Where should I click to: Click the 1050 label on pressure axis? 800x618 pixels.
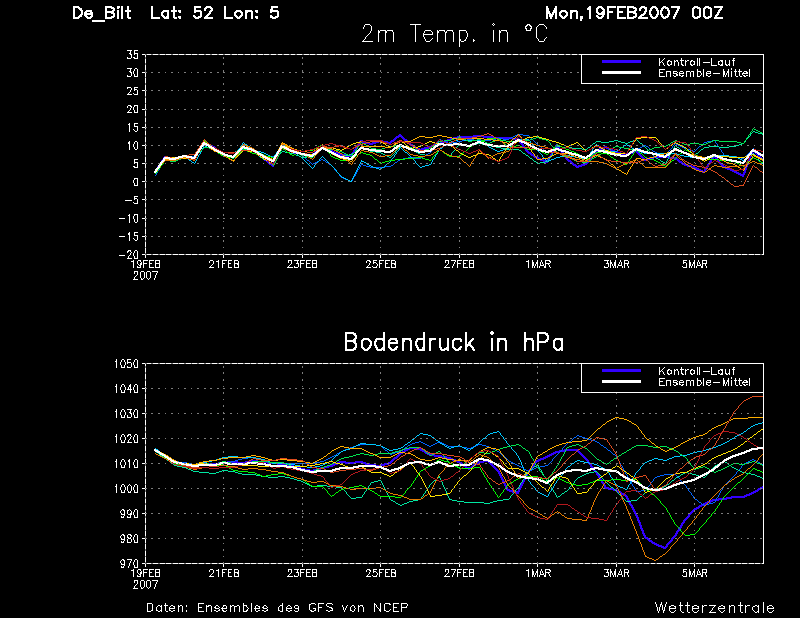(x=126, y=364)
